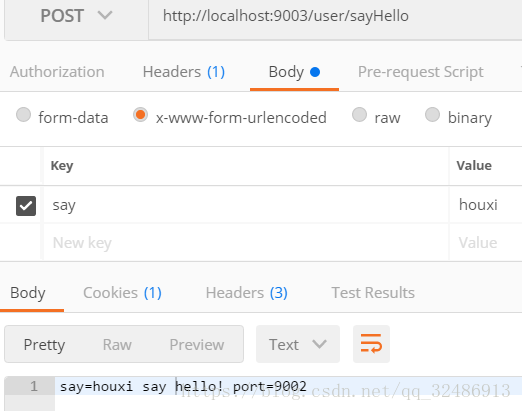
Task: Open the response Cookies (1) tab
Action: (x=122, y=293)
